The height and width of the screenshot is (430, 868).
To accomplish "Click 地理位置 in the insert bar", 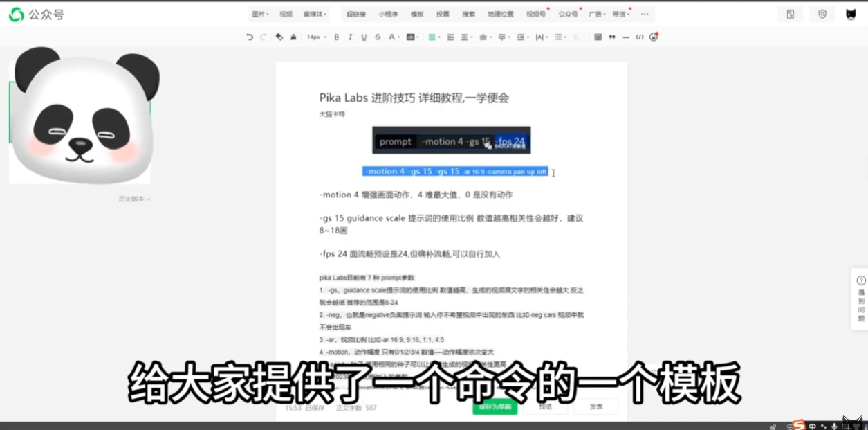I will (x=501, y=14).
